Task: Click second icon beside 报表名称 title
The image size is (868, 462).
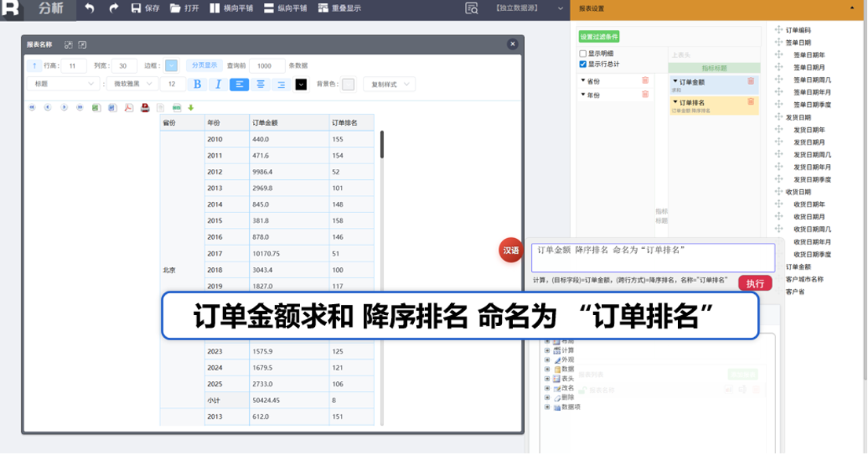Action: (x=82, y=45)
